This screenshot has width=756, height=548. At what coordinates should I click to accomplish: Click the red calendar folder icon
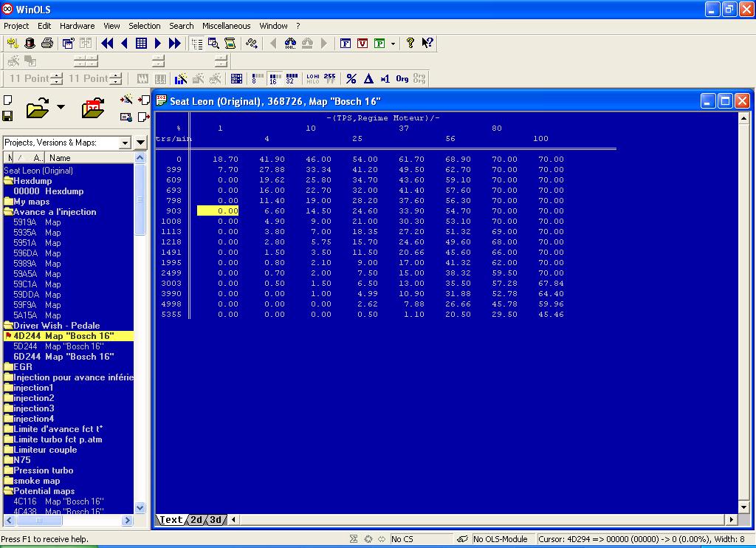click(x=93, y=108)
